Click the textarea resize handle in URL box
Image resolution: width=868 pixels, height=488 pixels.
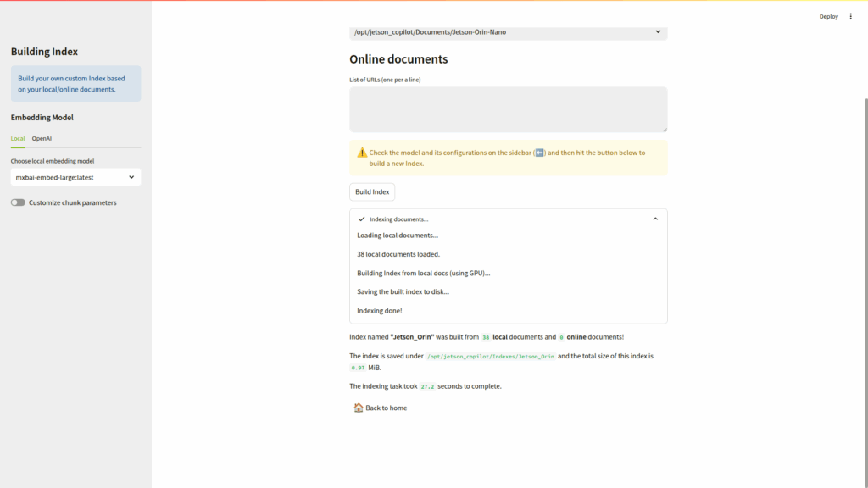click(664, 129)
